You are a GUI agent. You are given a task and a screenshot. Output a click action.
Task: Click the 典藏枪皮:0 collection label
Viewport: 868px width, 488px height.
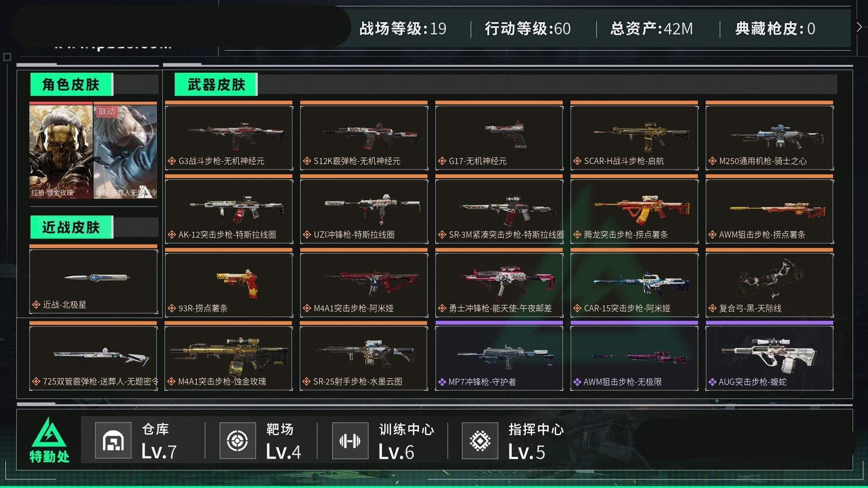click(x=775, y=29)
